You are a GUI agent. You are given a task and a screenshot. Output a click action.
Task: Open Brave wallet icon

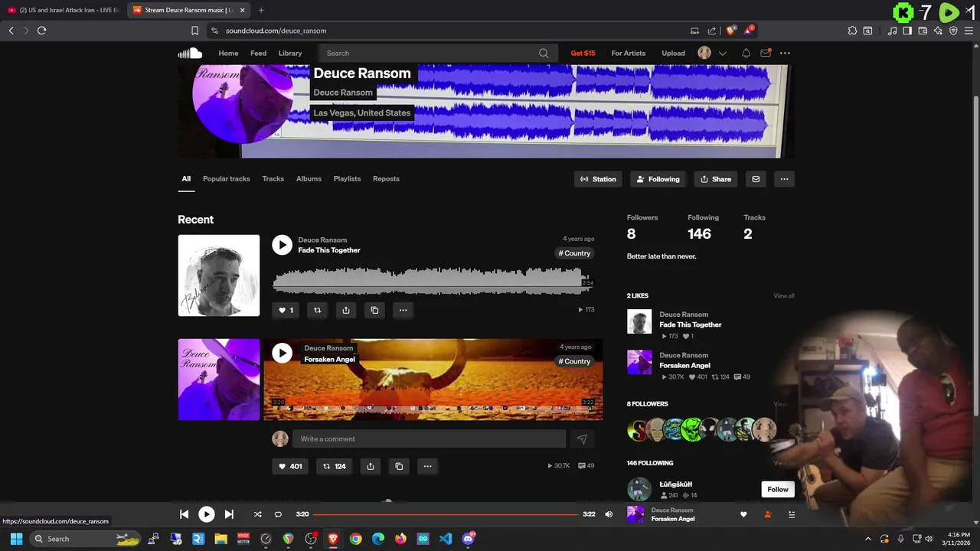[923, 31]
